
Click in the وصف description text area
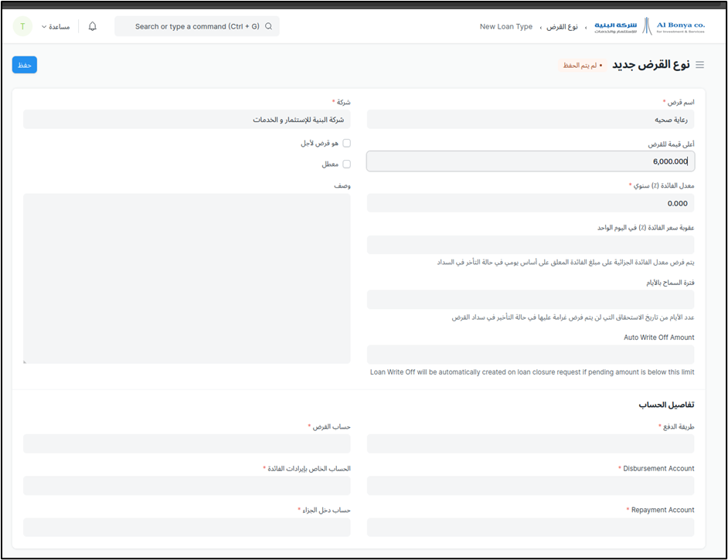coord(187,278)
